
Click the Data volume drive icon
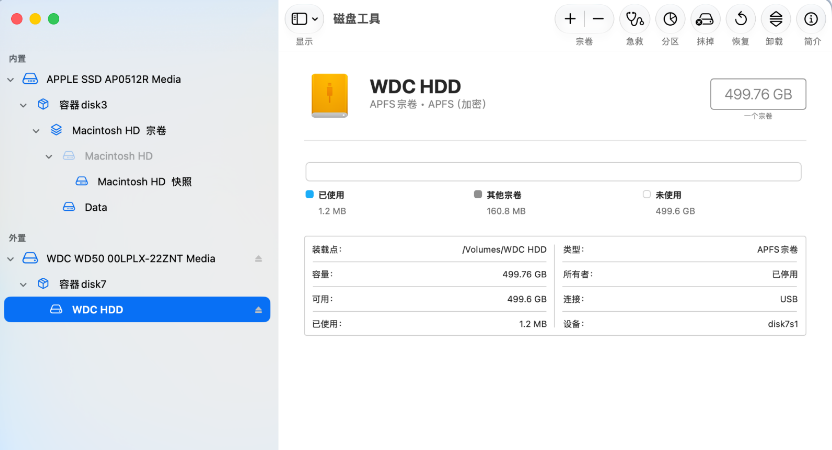tap(69, 206)
